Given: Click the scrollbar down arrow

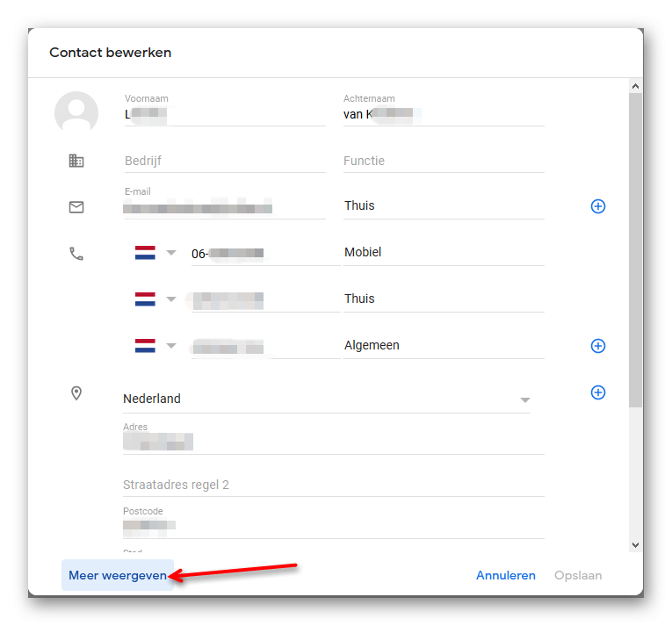Looking at the screenshot, I should click(636, 545).
